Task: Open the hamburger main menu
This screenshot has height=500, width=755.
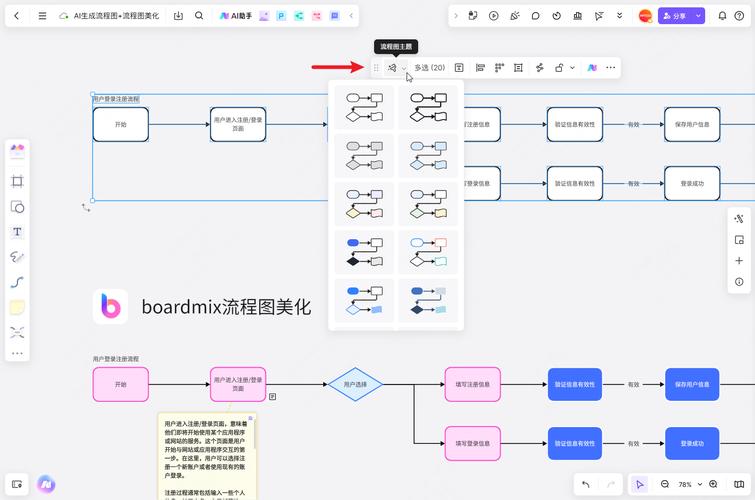Action: tap(42, 16)
